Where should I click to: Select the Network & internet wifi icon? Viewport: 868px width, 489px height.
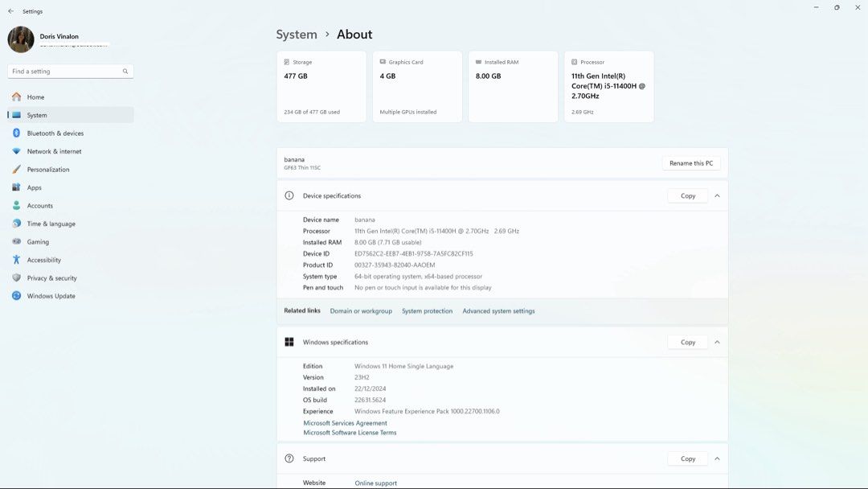point(17,151)
